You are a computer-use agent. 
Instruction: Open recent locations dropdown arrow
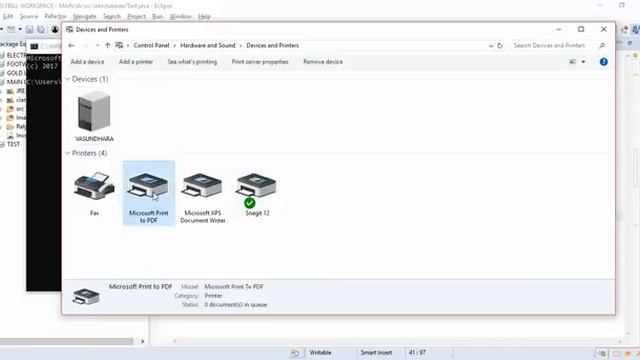97,45
